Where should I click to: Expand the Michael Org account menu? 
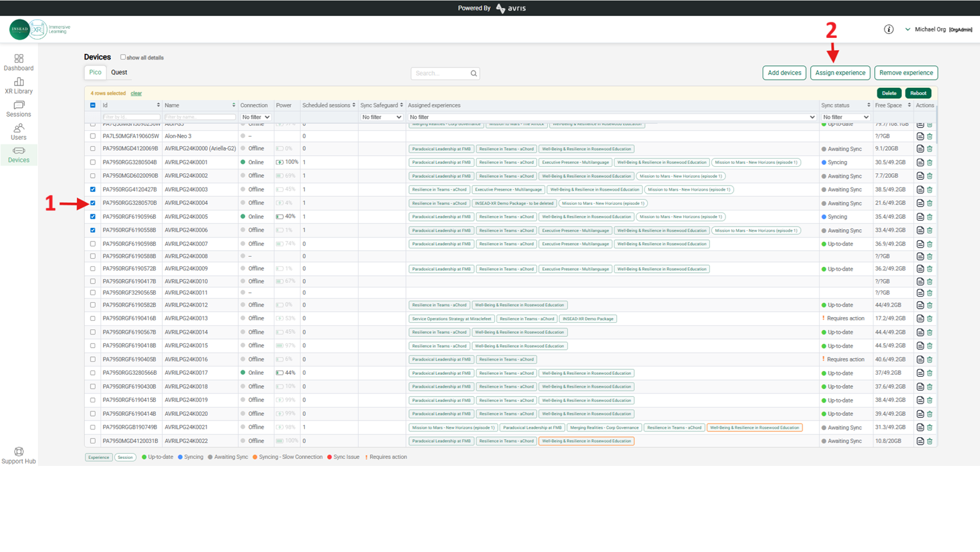[938, 30]
